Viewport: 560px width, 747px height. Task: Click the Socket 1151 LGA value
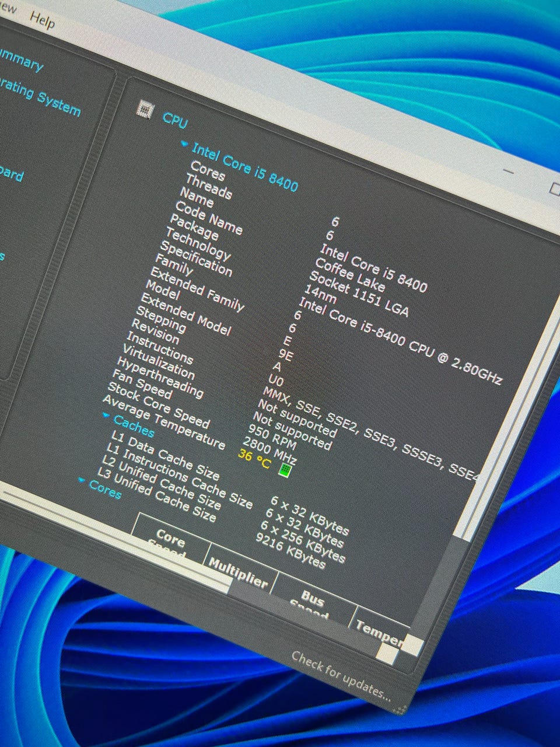pyautogui.click(x=359, y=294)
